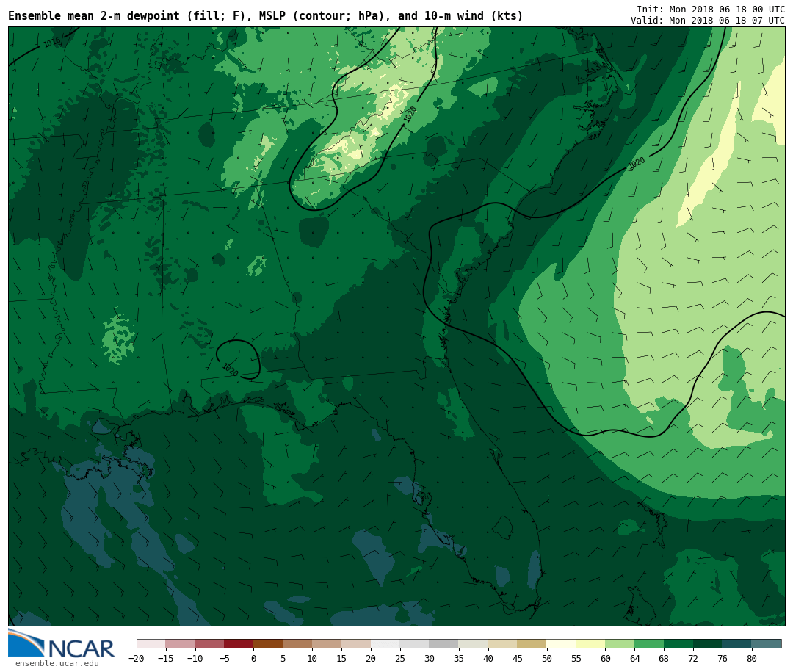Click the 1020 contour label over the Appalachians
Screen dimensions: 793x672
pos(410,115)
